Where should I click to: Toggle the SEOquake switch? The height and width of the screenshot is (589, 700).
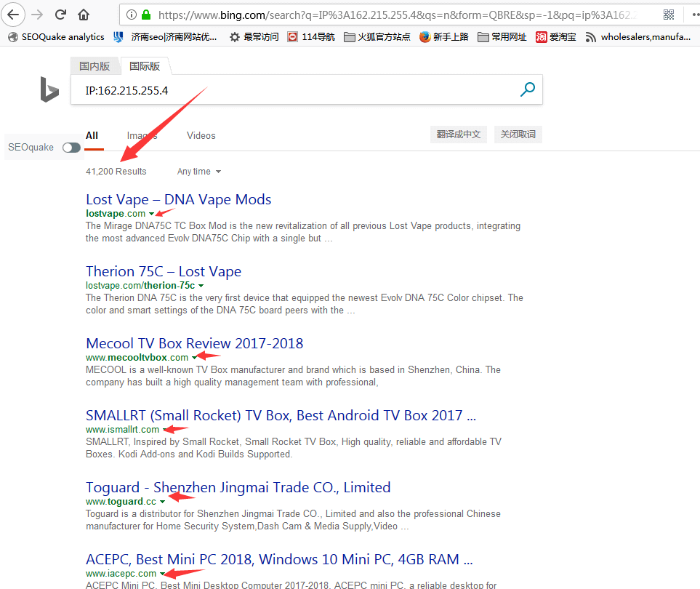click(x=71, y=148)
